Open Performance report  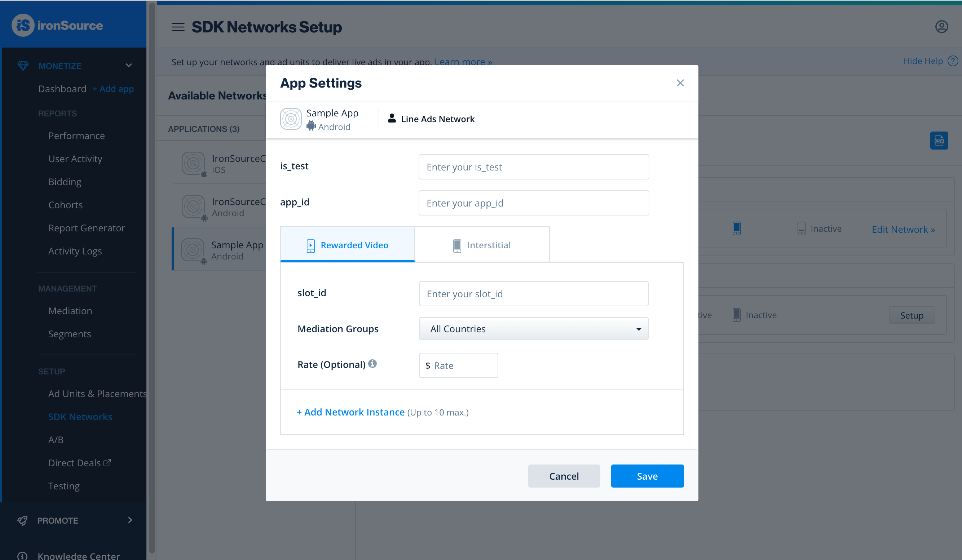click(x=76, y=136)
